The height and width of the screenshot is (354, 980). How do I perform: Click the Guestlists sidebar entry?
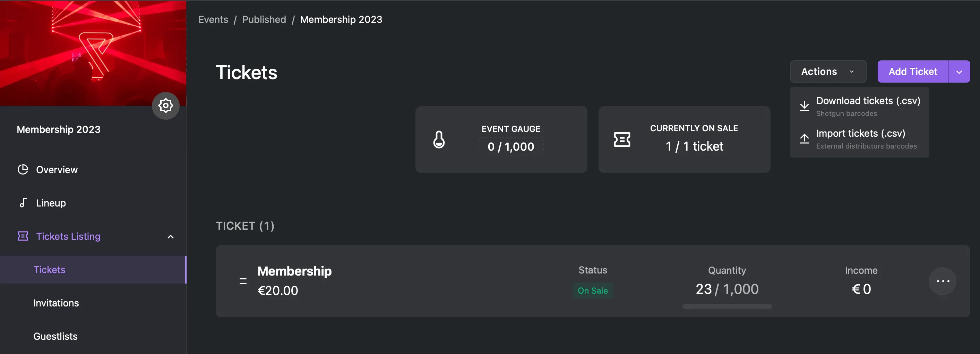click(x=55, y=336)
